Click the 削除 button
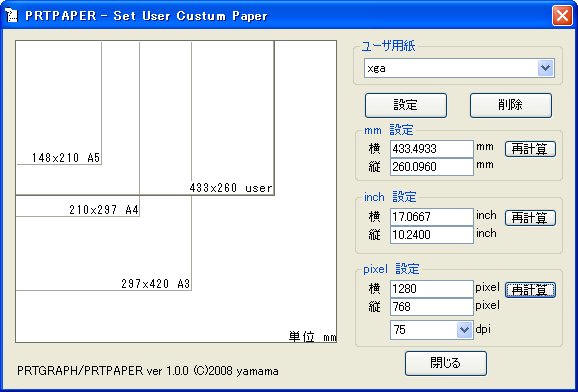The width and height of the screenshot is (578, 392). [511, 105]
